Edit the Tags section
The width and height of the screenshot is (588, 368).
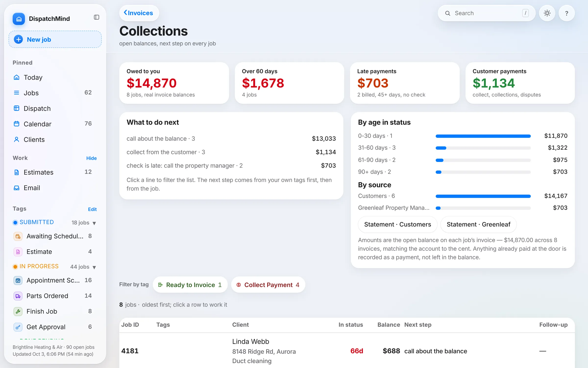pyautogui.click(x=92, y=209)
